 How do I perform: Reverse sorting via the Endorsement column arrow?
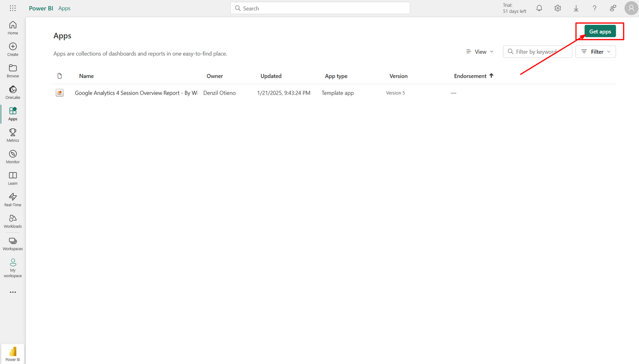[x=492, y=76]
